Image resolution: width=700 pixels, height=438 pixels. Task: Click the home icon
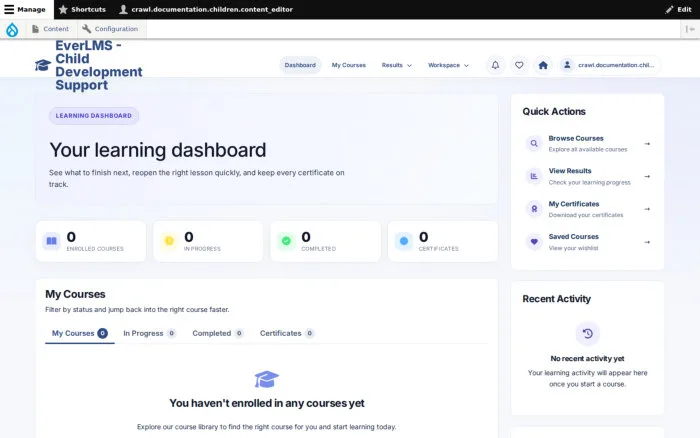point(543,65)
